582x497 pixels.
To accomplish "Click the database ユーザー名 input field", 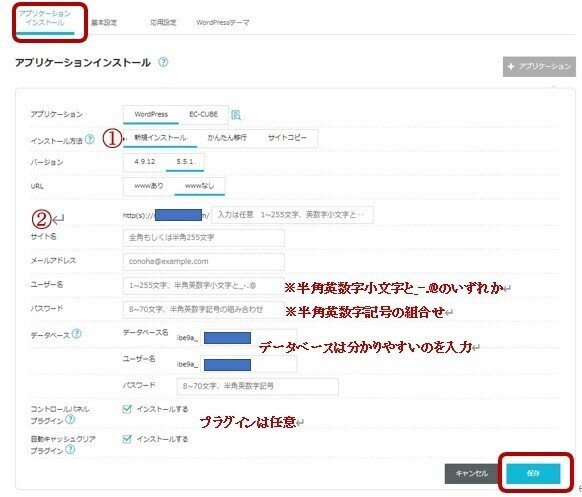I will pos(248,364).
